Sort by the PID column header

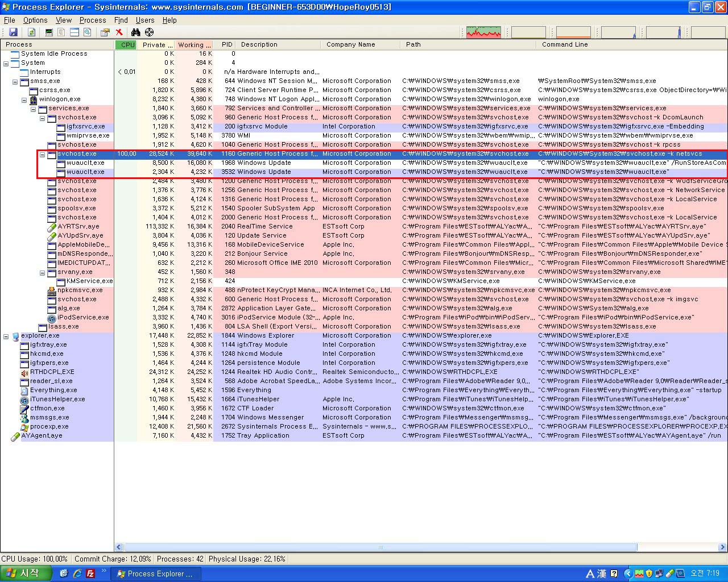(225, 44)
